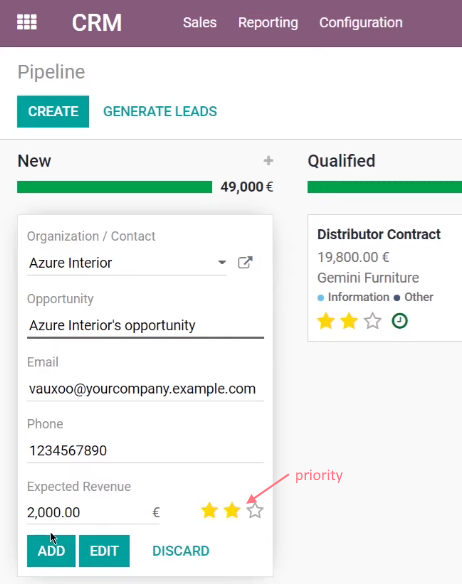Image resolution: width=462 pixels, height=584 pixels.
Task: Open the Configuration menu
Action: 361,23
